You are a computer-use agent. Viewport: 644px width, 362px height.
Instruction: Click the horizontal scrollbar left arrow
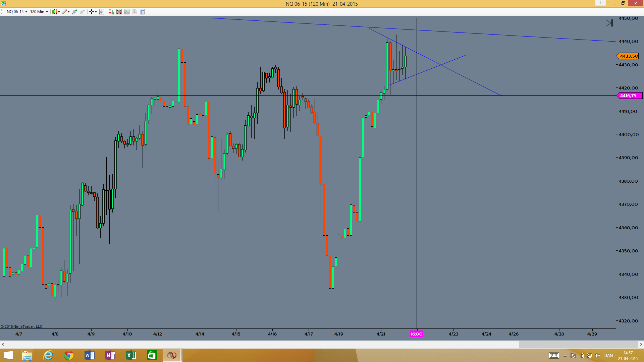coord(3,344)
